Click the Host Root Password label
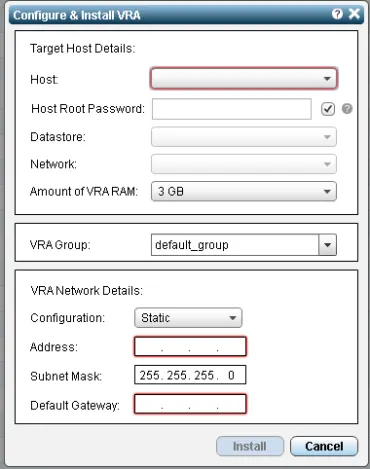 88,109
